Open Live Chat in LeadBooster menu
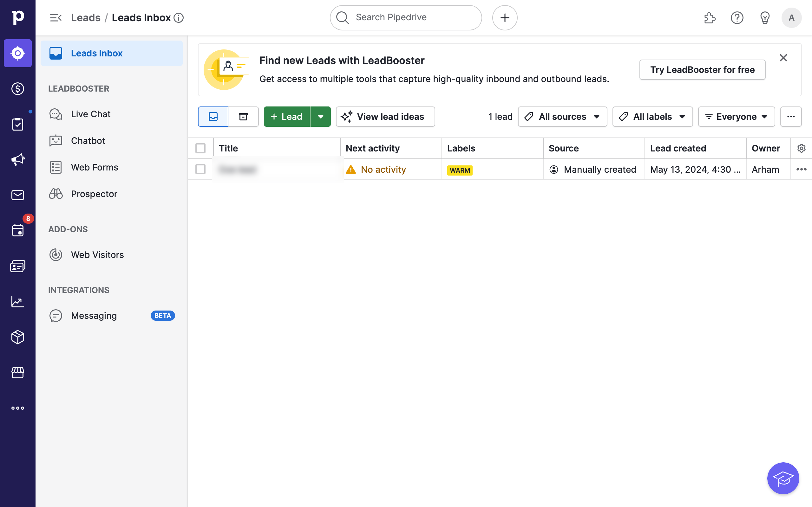 tap(91, 114)
